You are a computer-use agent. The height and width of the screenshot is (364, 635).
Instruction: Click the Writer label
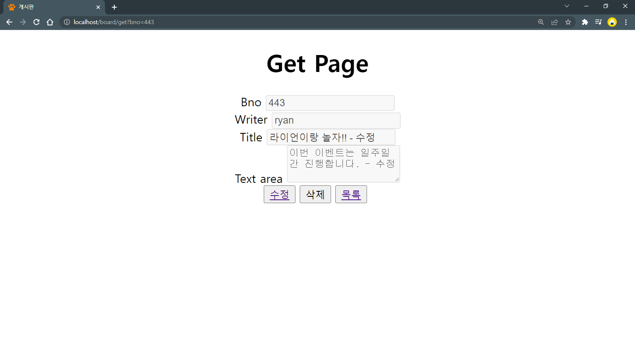coord(251,120)
